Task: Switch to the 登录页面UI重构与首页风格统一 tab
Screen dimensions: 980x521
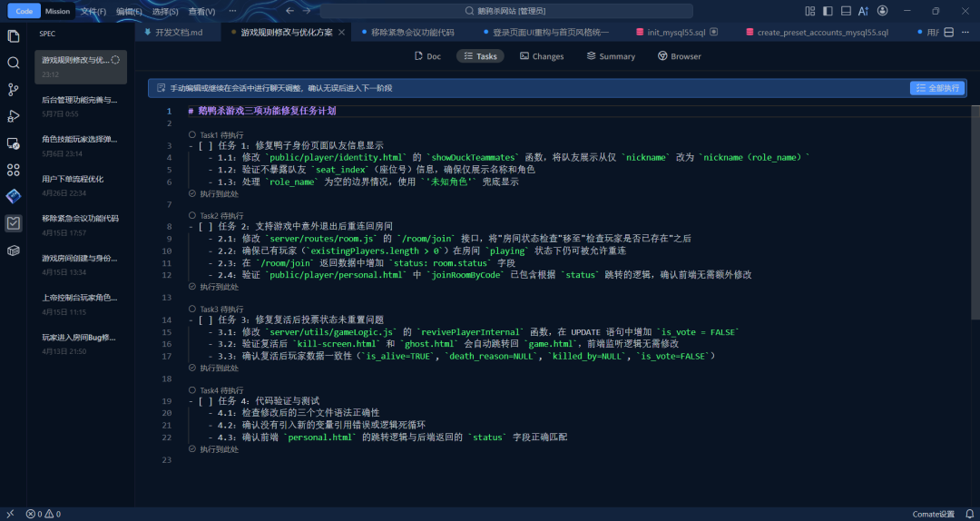Action: click(551, 33)
